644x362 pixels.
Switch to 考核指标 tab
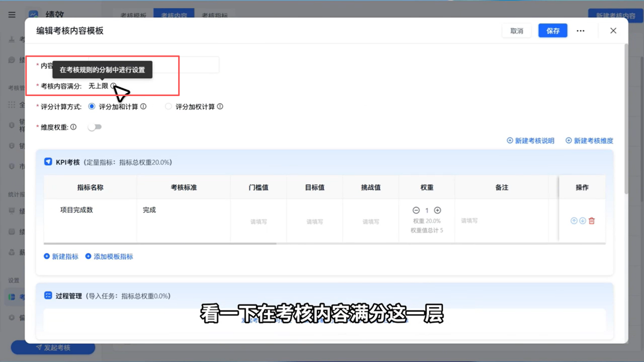tap(215, 15)
